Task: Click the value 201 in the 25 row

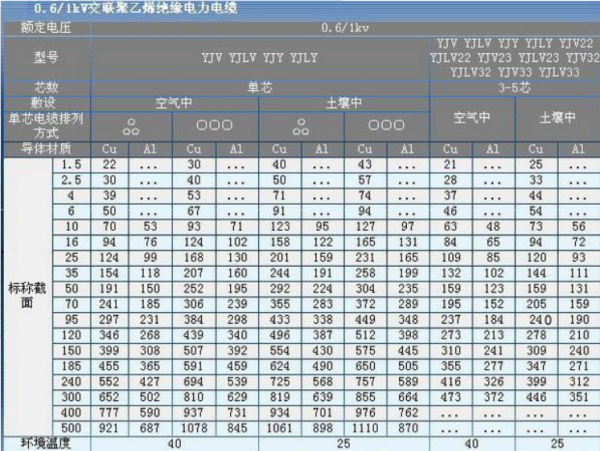Action: click(x=280, y=258)
